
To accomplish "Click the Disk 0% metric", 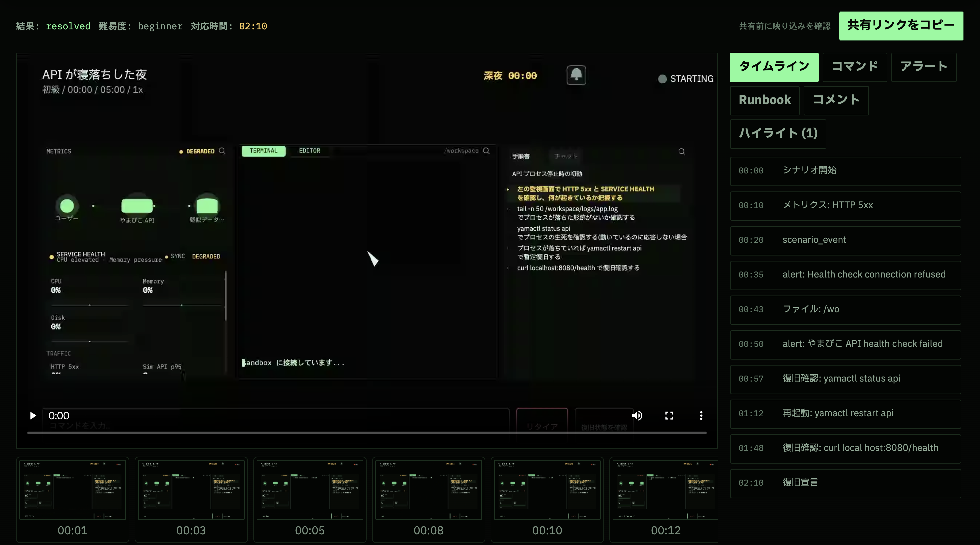I will point(58,322).
